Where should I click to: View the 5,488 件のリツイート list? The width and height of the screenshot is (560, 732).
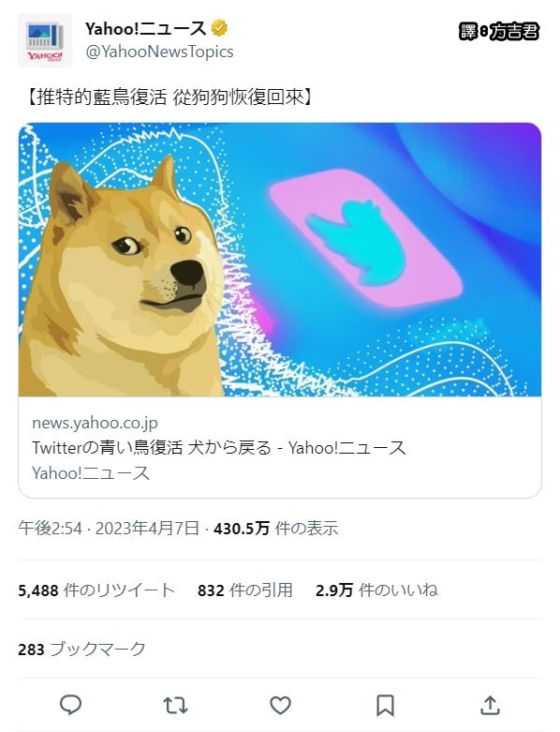pos(96,590)
